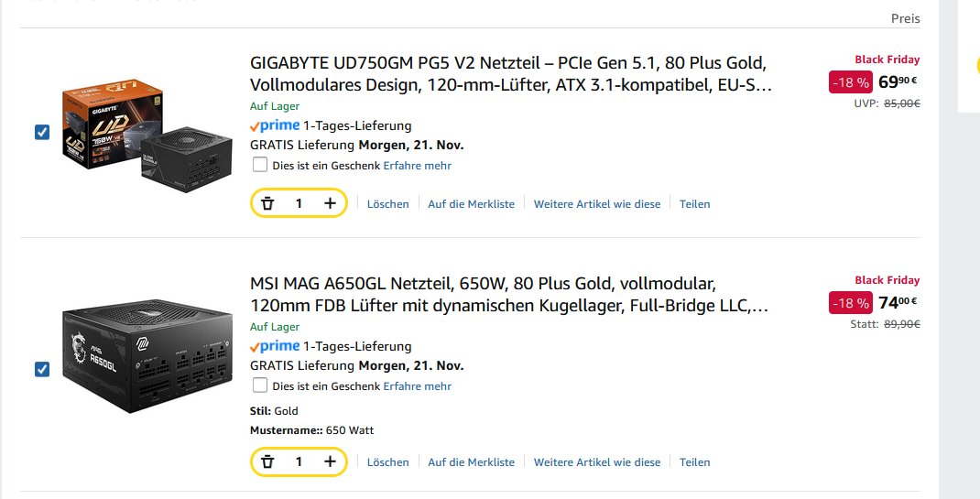Image resolution: width=980 pixels, height=499 pixels.
Task: Open the MSI A650GL product image
Action: (147, 356)
